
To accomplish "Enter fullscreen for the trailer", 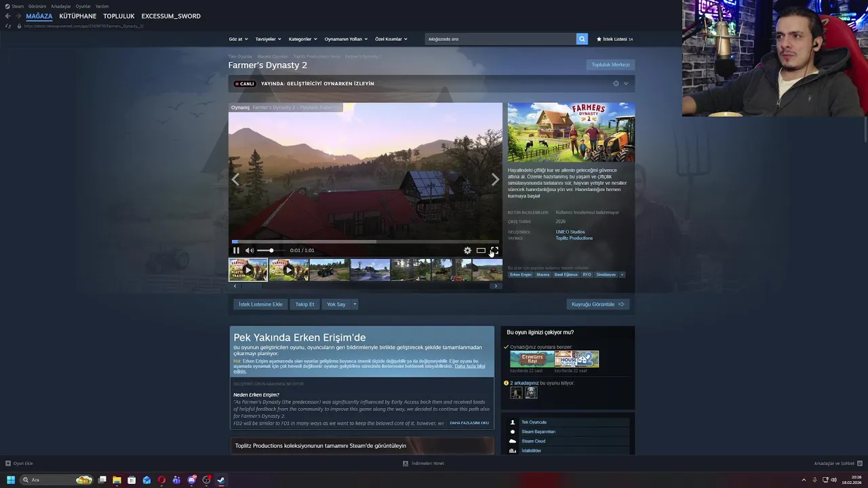I will tap(494, 250).
